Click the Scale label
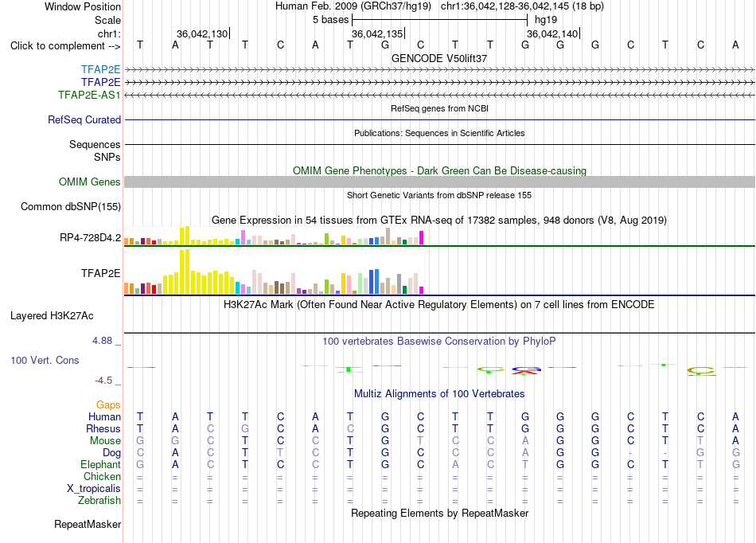The width and height of the screenshot is (756, 543). click(x=107, y=20)
